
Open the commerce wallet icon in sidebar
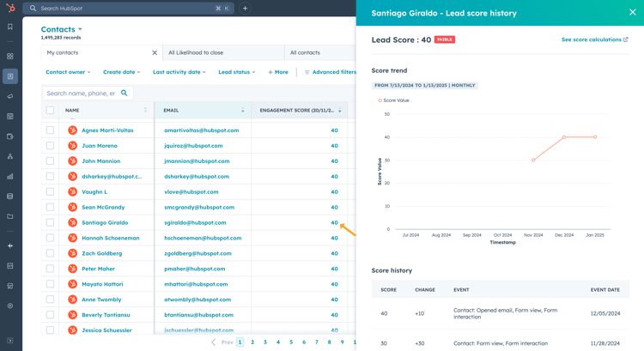point(10,136)
